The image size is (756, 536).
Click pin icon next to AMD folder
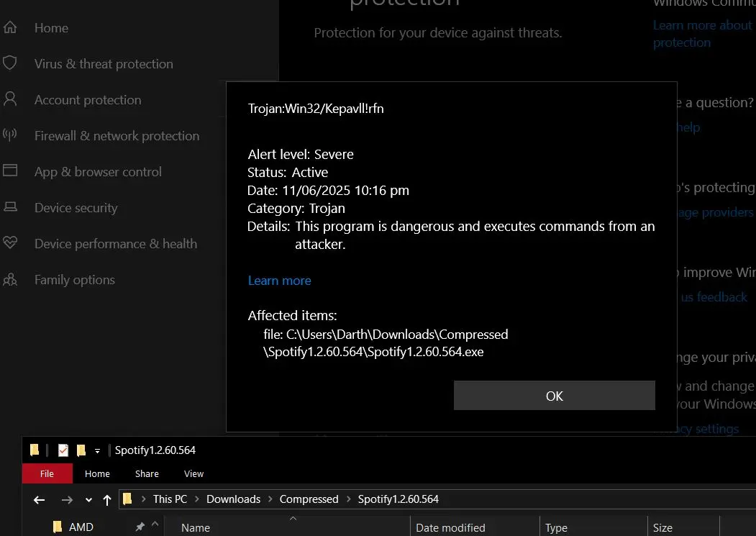coord(140,527)
